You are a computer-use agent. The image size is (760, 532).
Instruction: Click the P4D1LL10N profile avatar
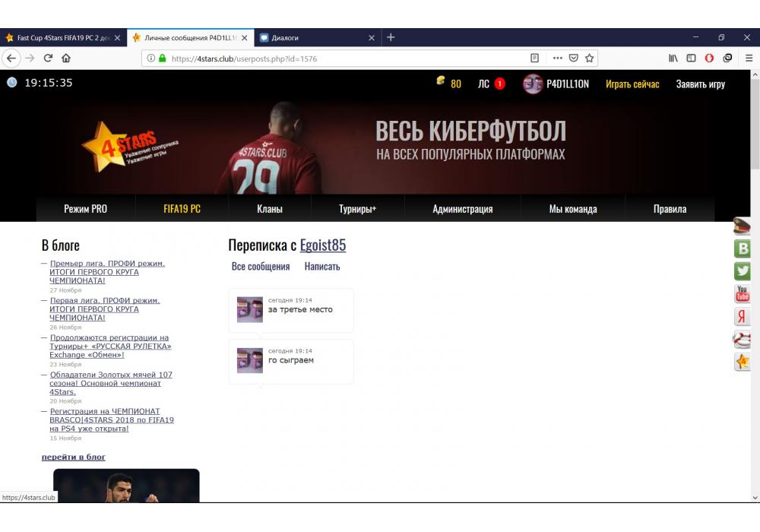(533, 84)
